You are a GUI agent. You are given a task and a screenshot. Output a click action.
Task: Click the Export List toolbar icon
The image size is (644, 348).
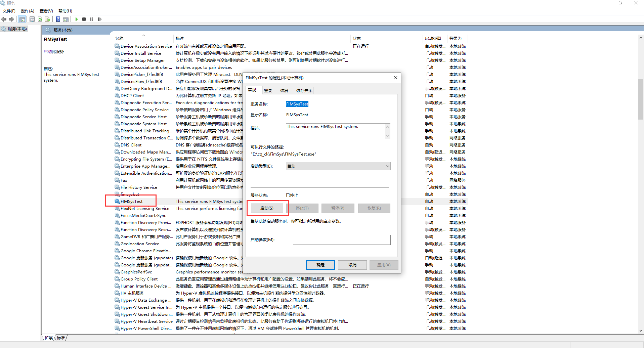coord(48,19)
